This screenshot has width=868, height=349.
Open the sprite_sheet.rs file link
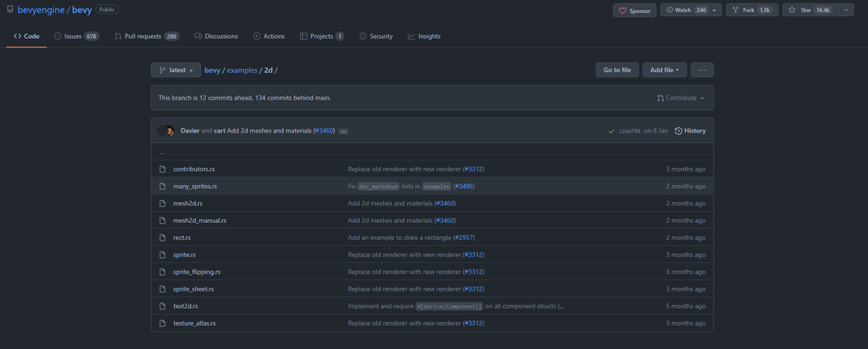(193, 289)
